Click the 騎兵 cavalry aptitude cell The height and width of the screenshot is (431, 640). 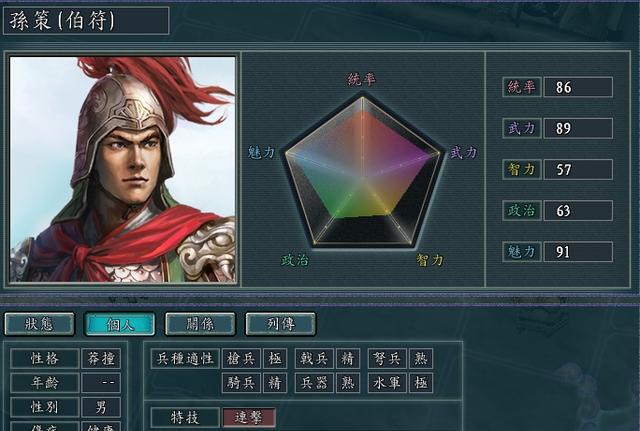point(241,383)
